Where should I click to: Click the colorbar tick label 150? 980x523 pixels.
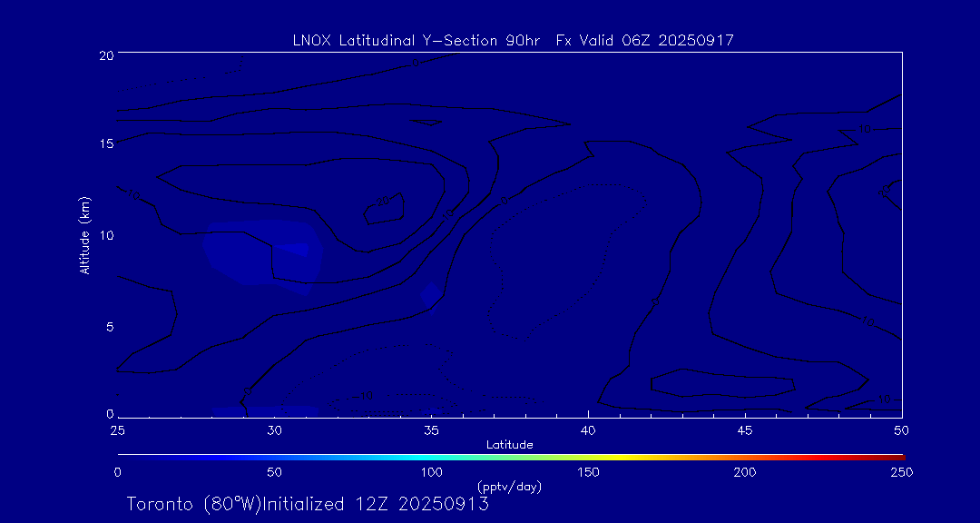click(589, 472)
